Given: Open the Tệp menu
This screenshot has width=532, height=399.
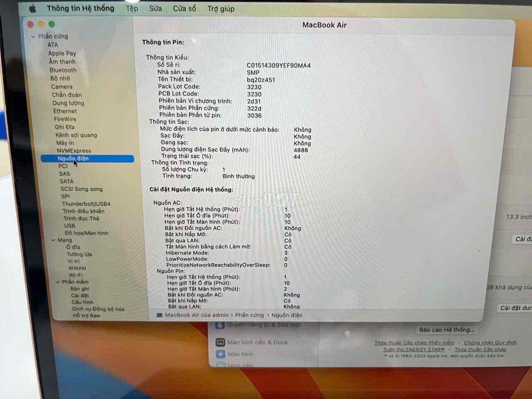Looking at the screenshot, I should [132, 8].
